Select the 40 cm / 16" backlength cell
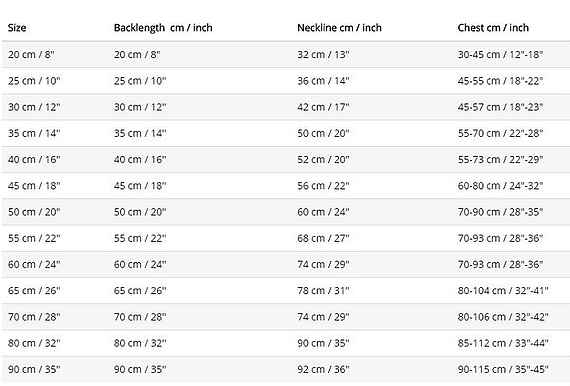 [x=140, y=160]
